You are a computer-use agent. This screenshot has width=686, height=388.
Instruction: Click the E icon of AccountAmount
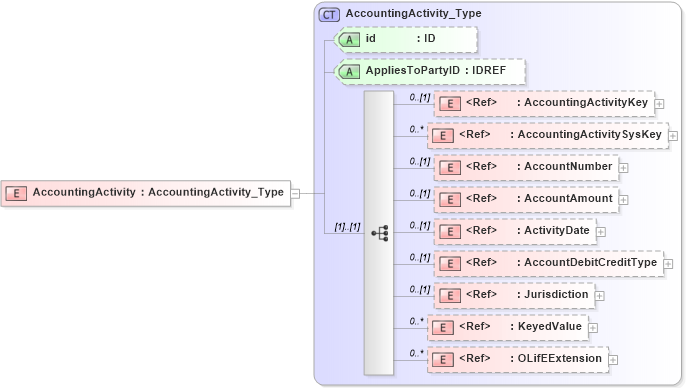coord(450,200)
